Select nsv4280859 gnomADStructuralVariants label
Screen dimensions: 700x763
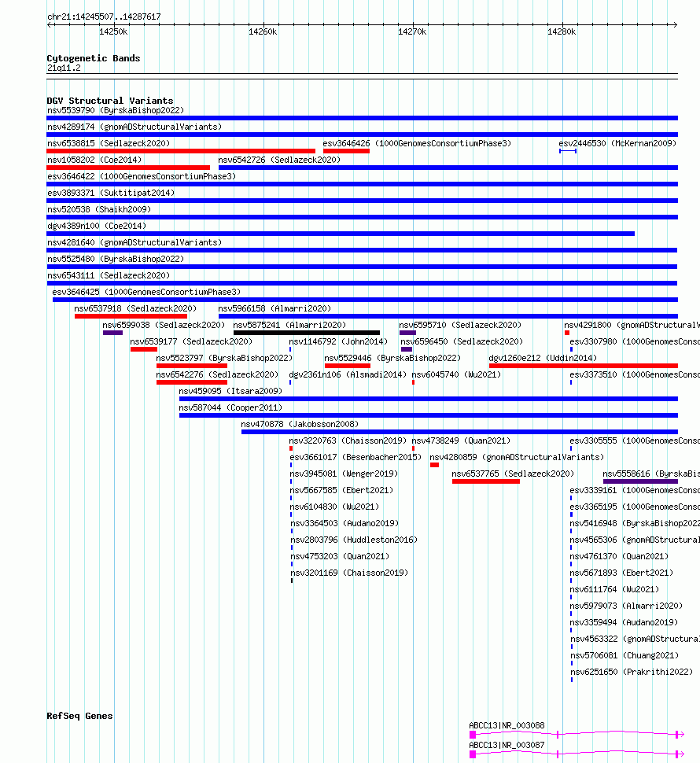517,458
